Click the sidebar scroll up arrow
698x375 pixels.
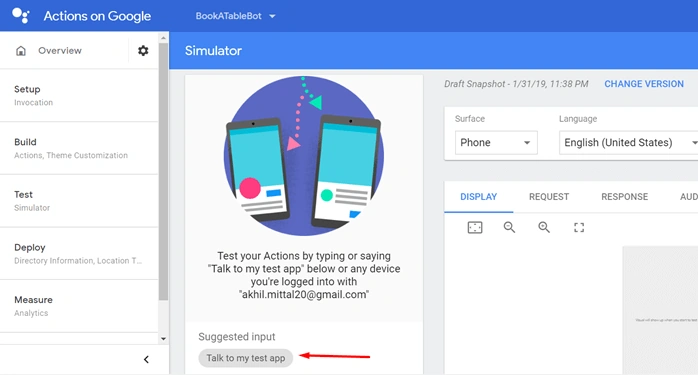163,38
